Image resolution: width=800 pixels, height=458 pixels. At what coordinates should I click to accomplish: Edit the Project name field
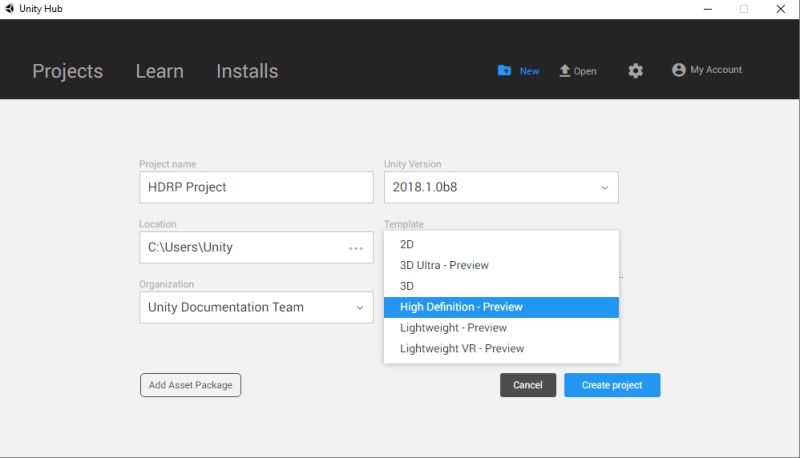point(256,187)
